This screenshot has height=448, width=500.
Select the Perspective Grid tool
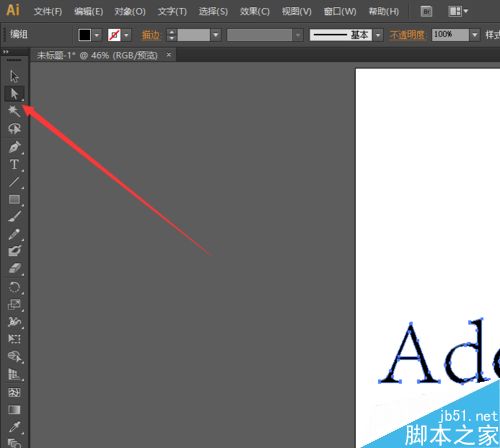coord(14,374)
